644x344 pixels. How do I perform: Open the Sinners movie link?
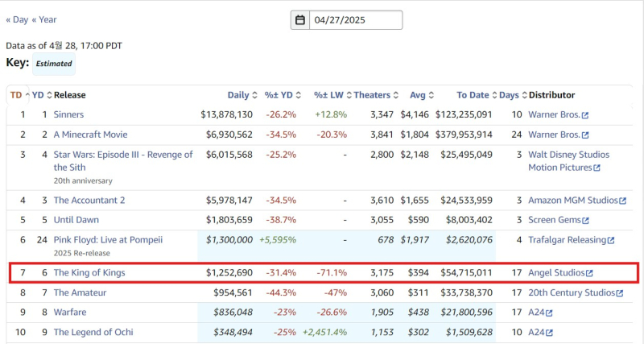tap(68, 115)
